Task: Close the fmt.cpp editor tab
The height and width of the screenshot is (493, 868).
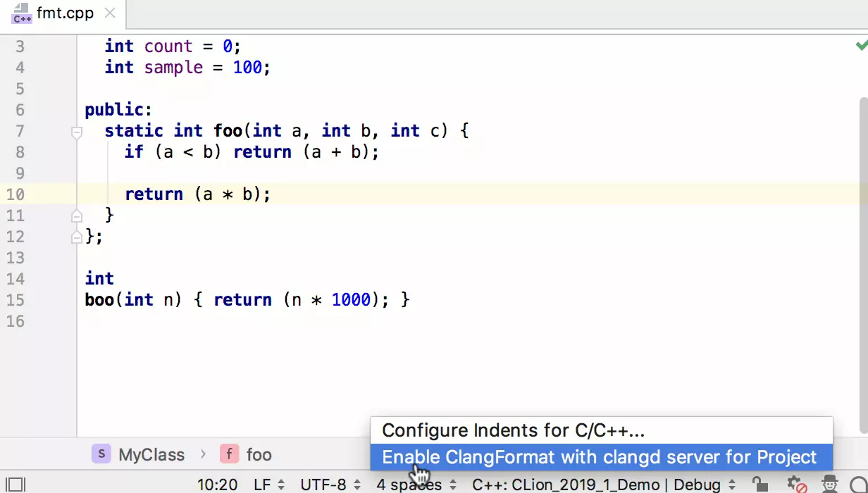Action: pos(110,13)
